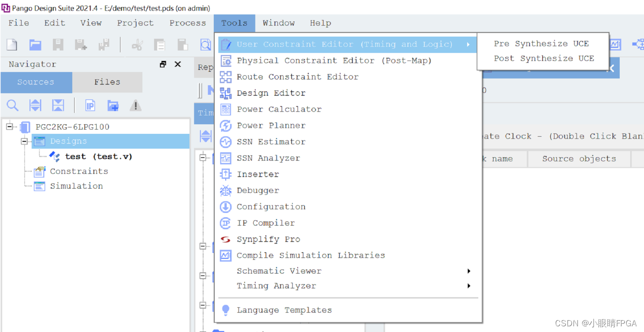Select the PGC2KG-6LPG100 device row
Screen dimensions: 644x332
point(72,127)
